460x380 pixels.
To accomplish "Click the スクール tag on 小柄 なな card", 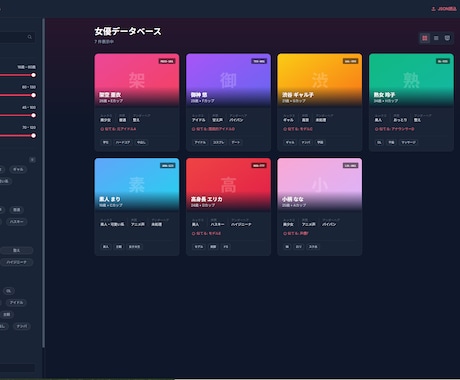I will pyautogui.click(x=313, y=247).
